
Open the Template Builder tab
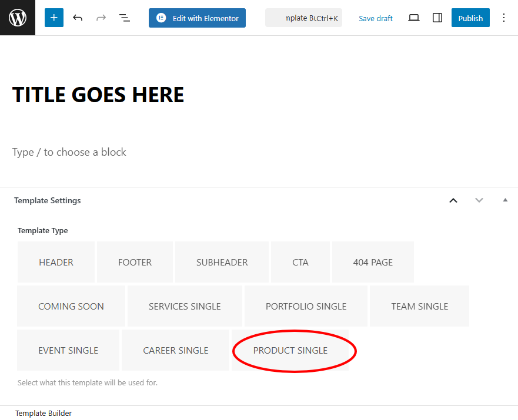[x=44, y=413]
